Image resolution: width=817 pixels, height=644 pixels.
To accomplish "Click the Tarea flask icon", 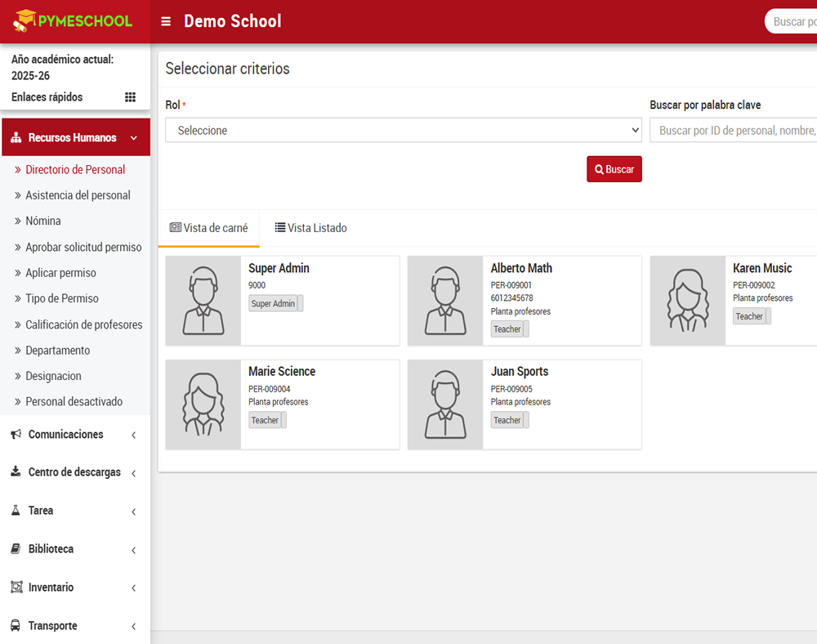I will coord(16,511).
